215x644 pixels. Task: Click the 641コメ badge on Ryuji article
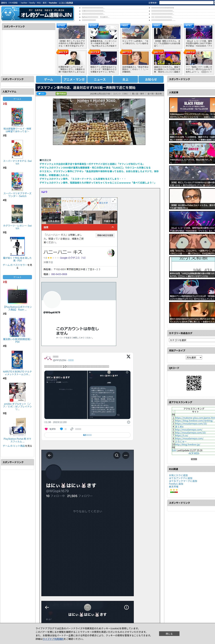tap(63, 52)
